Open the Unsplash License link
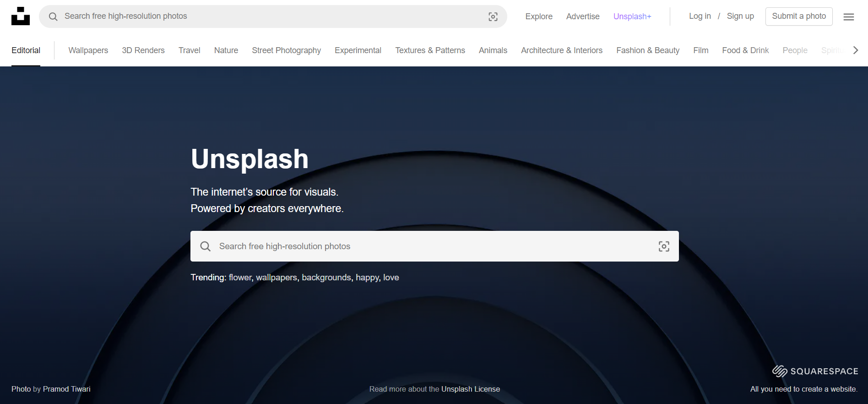The height and width of the screenshot is (404, 868). pyautogui.click(x=471, y=389)
